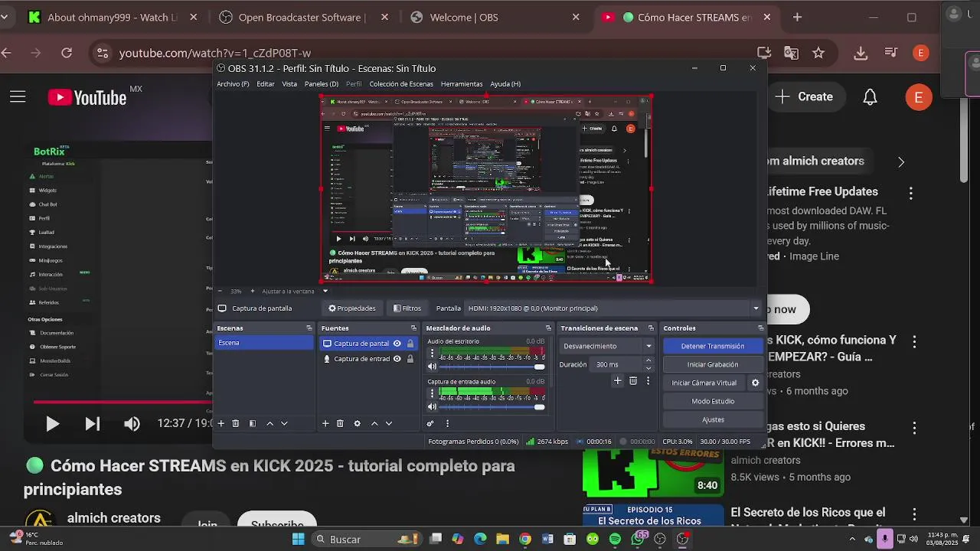
Task: Click Iniciar Grabación button
Action: (713, 364)
